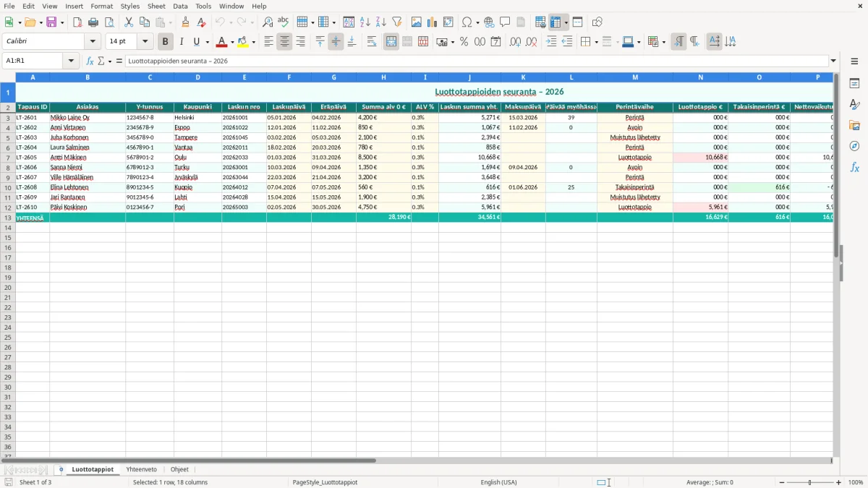Open the Freeze Rows and Columns dropdown arrow
868x488 pixels.
(x=566, y=22)
